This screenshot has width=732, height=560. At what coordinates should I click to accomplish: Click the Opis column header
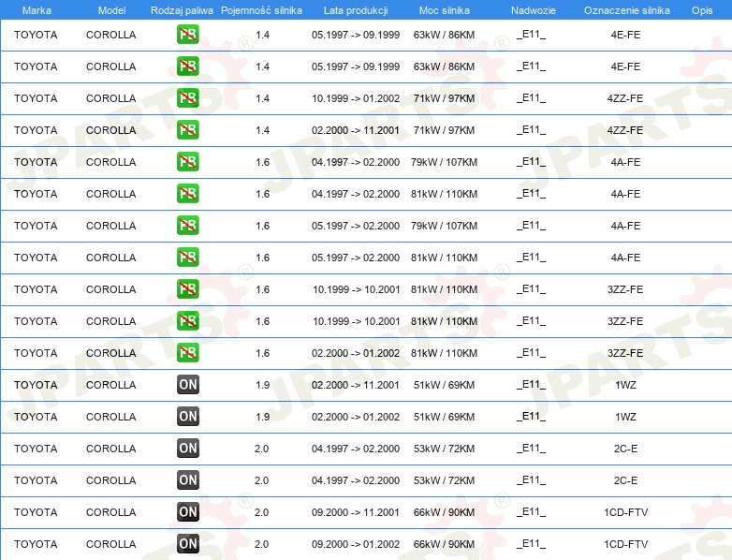(702, 10)
